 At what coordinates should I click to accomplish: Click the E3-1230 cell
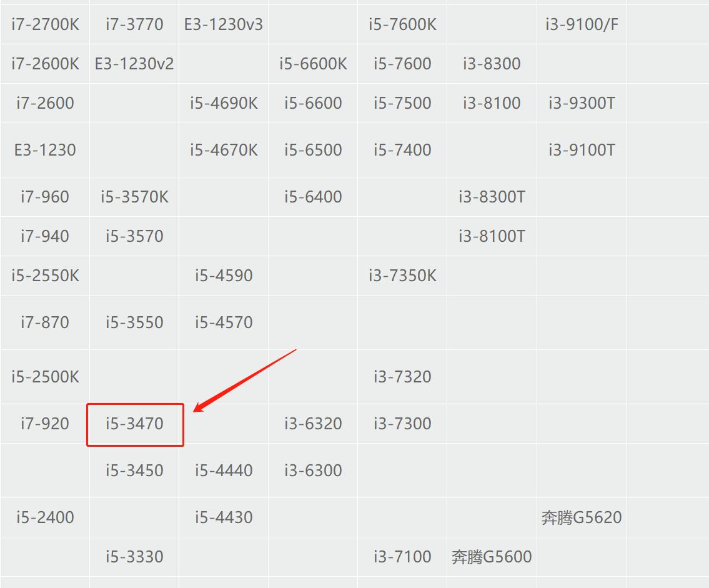pyautogui.click(x=45, y=150)
